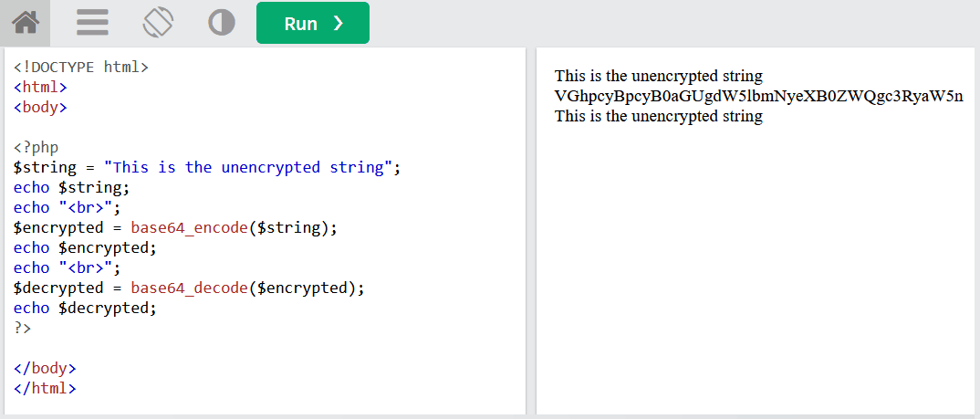Click the closing </html> tag line
This screenshot has height=419, width=980.
[45, 388]
